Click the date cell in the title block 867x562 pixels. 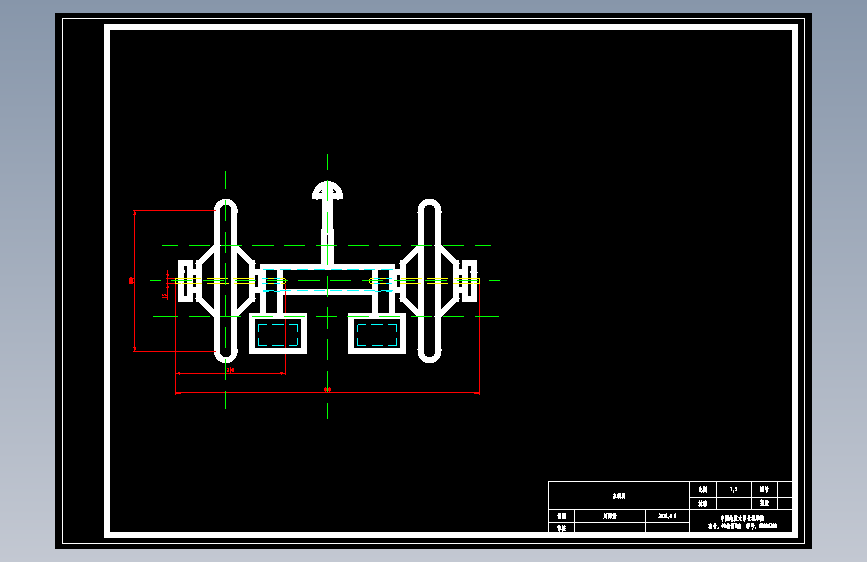[667, 516]
